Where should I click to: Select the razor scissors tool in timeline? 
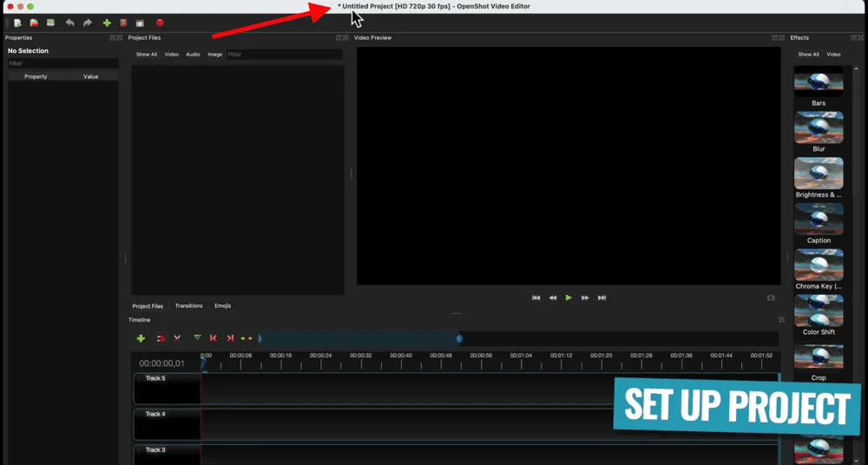177,338
